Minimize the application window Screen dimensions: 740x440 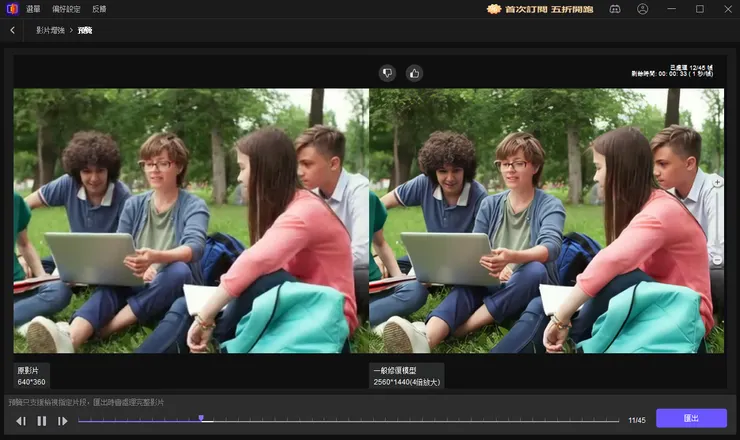[672, 9]
